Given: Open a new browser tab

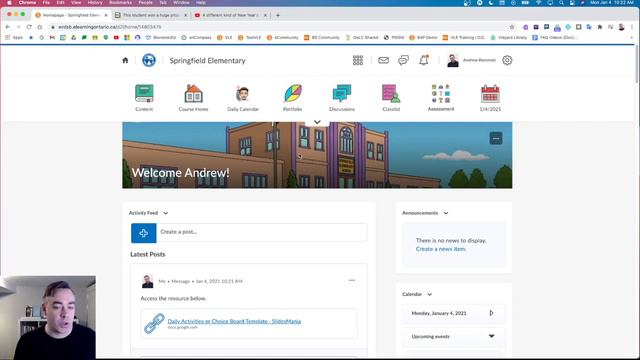Looking at the screenshot, I should click(278, 15).
